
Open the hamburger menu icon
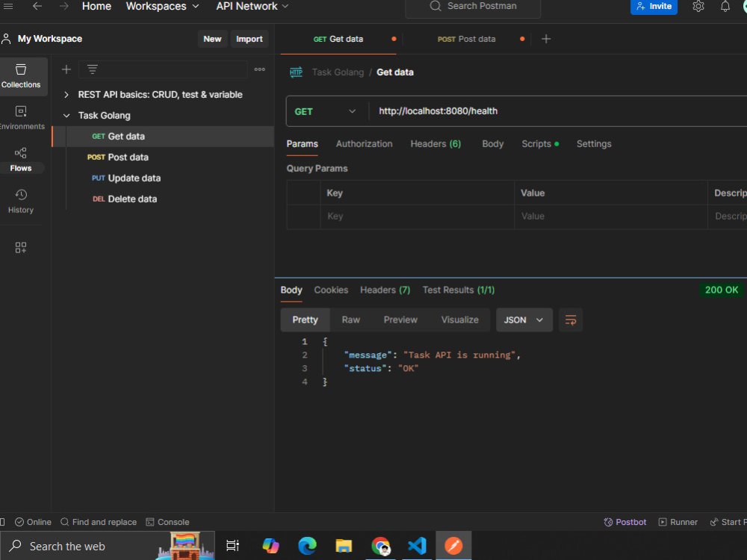[x=8, y=6]
